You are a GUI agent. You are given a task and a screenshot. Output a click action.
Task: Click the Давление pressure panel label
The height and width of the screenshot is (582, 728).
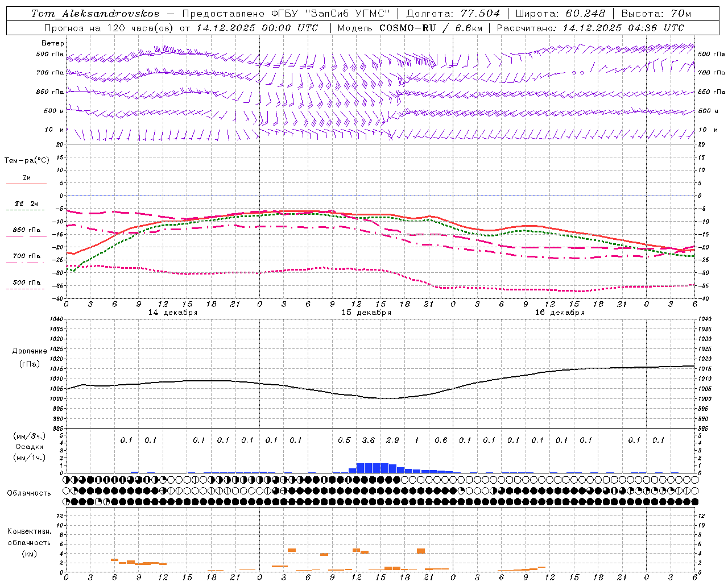coord(30,351)
